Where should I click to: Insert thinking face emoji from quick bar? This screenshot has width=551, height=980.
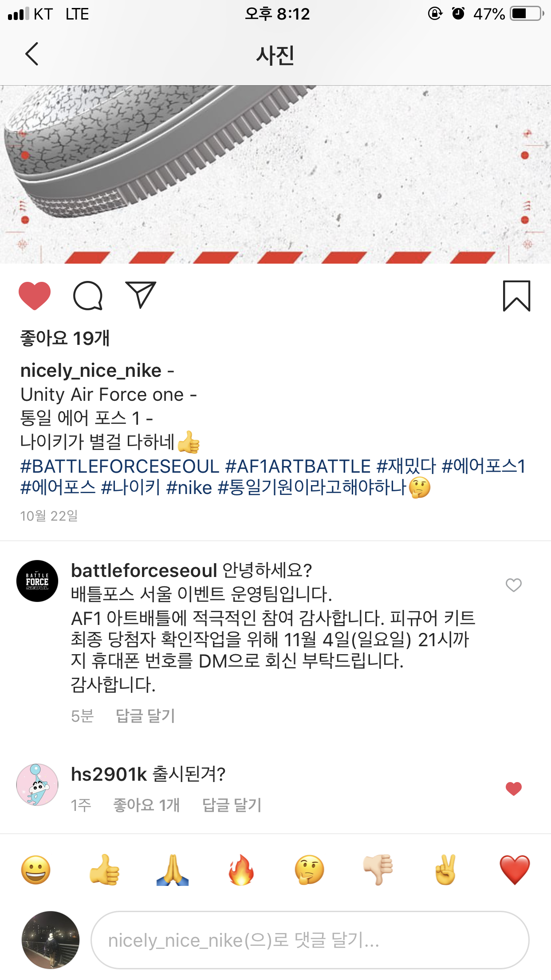(x=309, y=870)
